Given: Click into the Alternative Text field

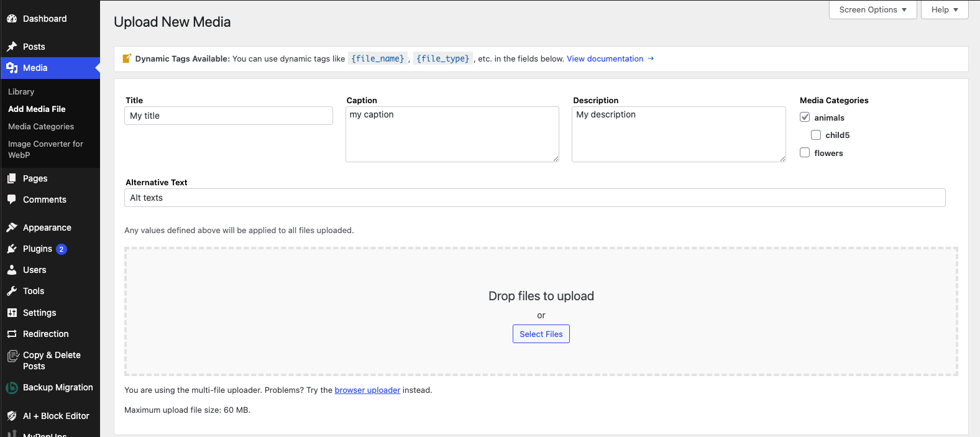Looking at the screenshot, I should pos(535,198).
